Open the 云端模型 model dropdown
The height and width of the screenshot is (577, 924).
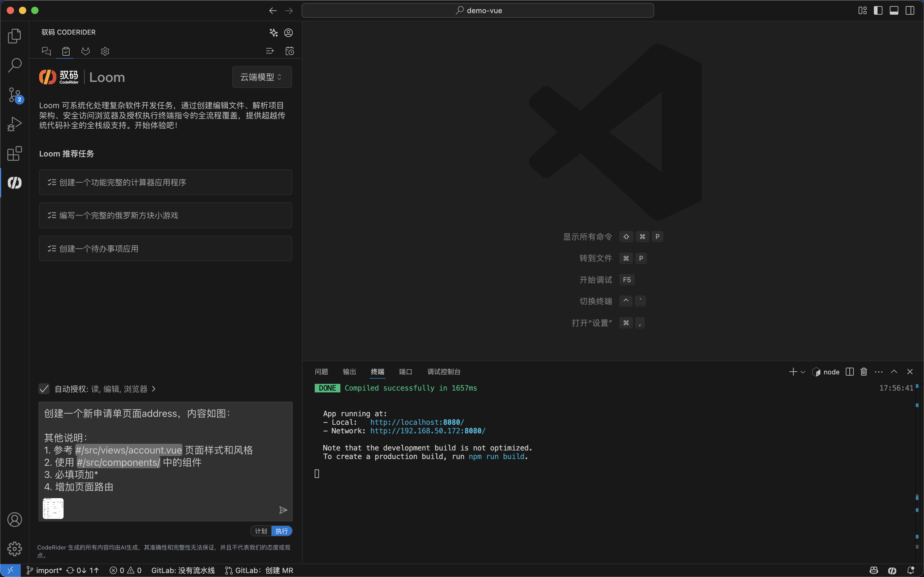[x=262, y=77]
